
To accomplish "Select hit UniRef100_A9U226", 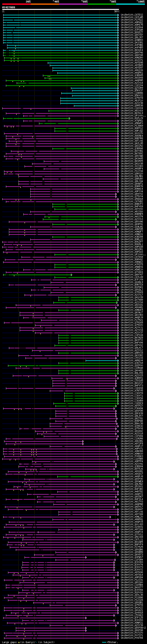I will pyautogui.click(x=132, y=70).
